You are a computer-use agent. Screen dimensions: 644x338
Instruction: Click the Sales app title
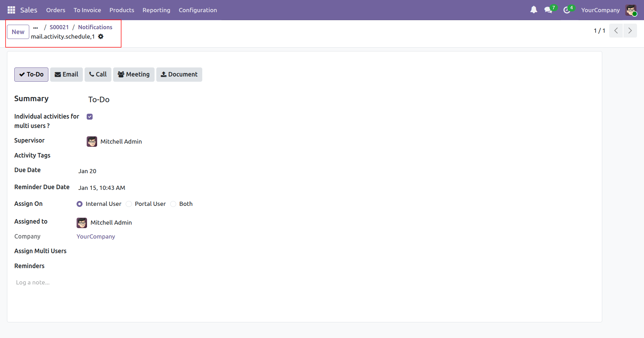click(x=29, y=10)
